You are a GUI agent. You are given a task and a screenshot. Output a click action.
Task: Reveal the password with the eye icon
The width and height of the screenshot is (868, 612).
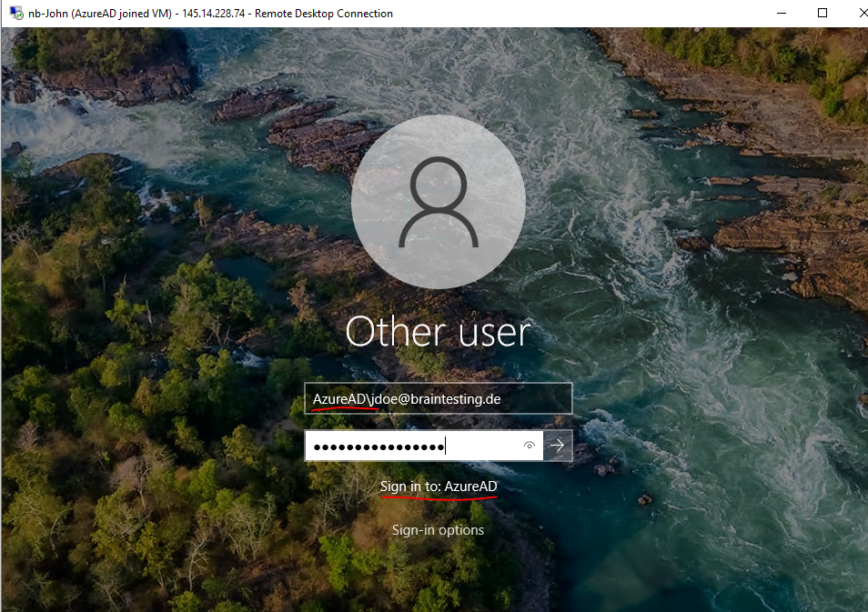point(530,446)
